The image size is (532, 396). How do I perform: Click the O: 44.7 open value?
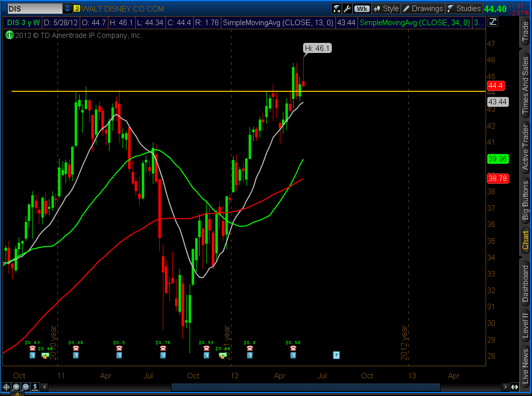(94, 23)
